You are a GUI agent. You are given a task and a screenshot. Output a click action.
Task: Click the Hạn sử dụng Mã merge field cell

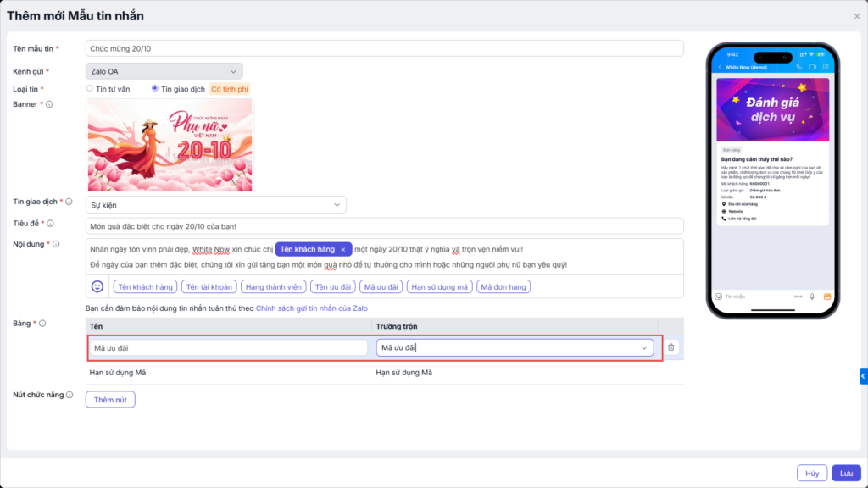click(x=404, y=373)
